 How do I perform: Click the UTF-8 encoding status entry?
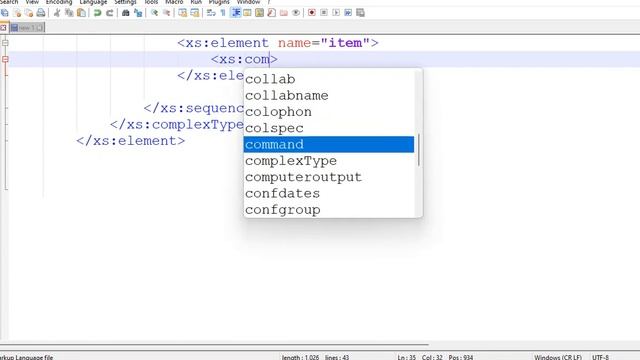600,357
